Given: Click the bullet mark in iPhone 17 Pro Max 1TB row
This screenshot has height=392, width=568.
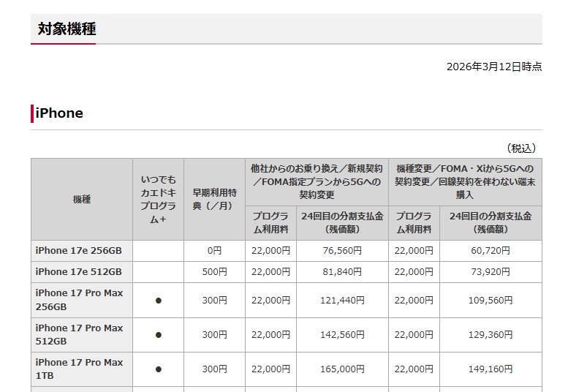Looking at the screenshot, I should pos(158,369).
